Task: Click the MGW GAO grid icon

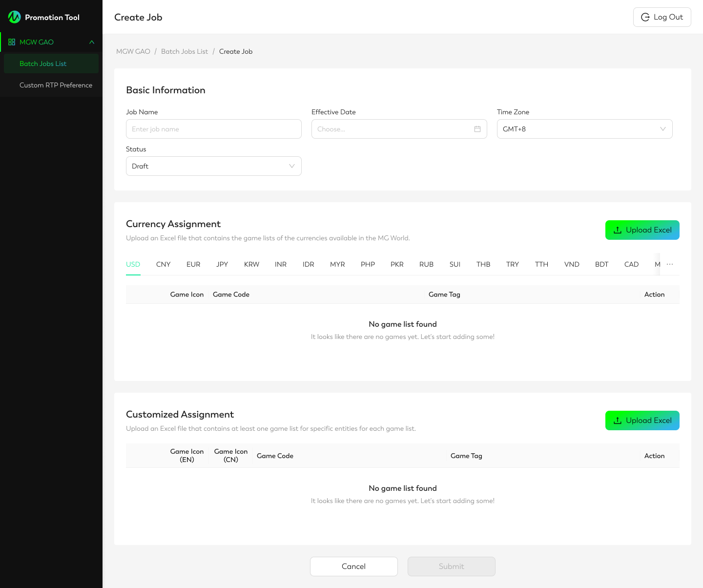Action: (12, 42)
